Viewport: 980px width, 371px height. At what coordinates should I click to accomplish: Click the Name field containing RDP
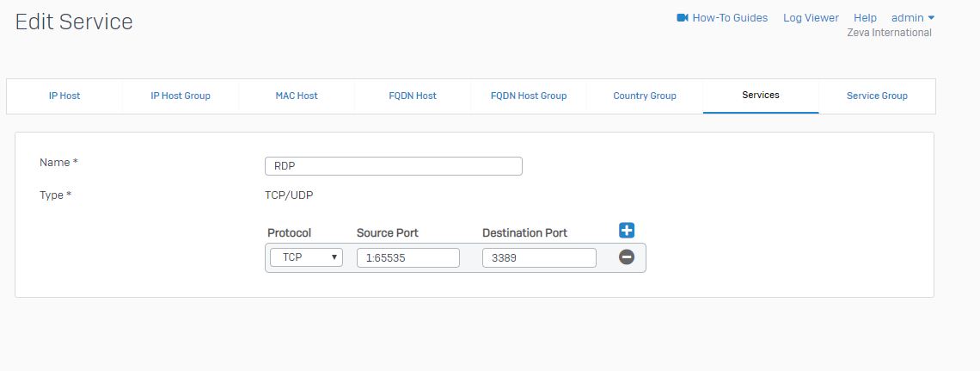pyautogui.click(x=393, y=166)
